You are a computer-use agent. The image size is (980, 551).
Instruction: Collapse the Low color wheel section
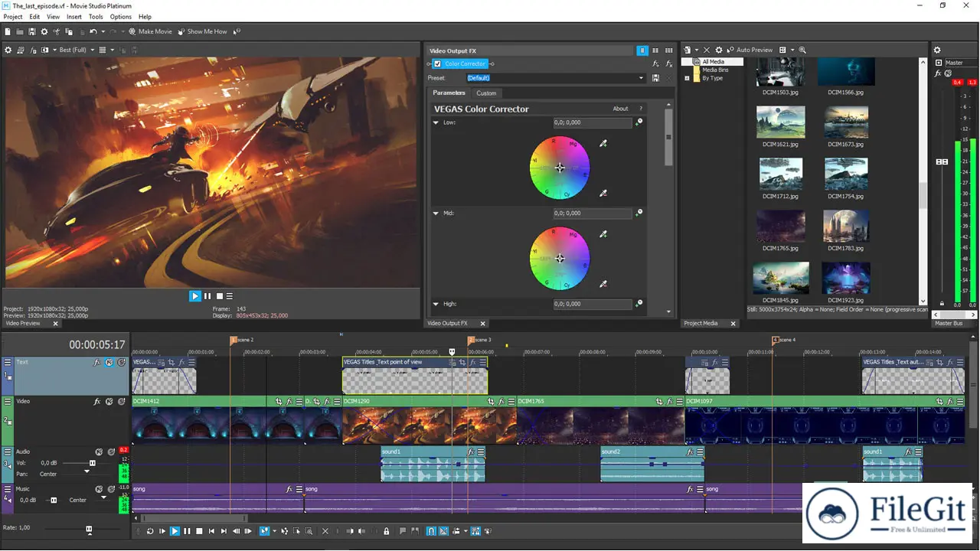coord(436,122)
